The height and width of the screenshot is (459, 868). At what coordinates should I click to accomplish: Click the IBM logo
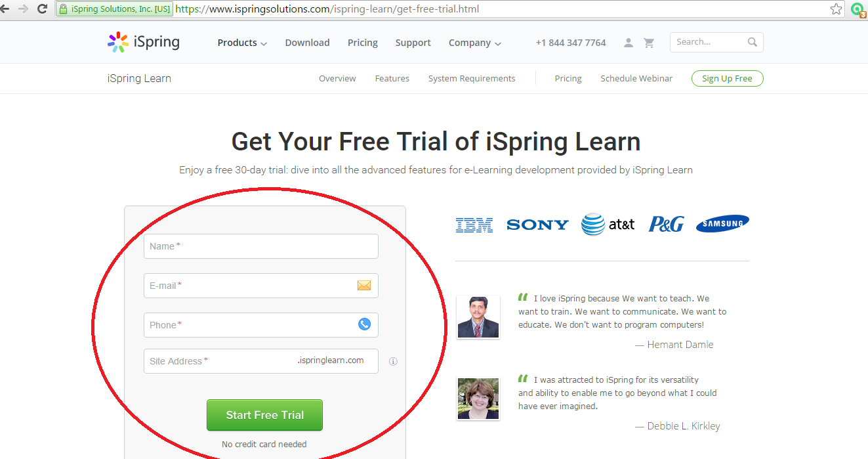pos(474,225)
